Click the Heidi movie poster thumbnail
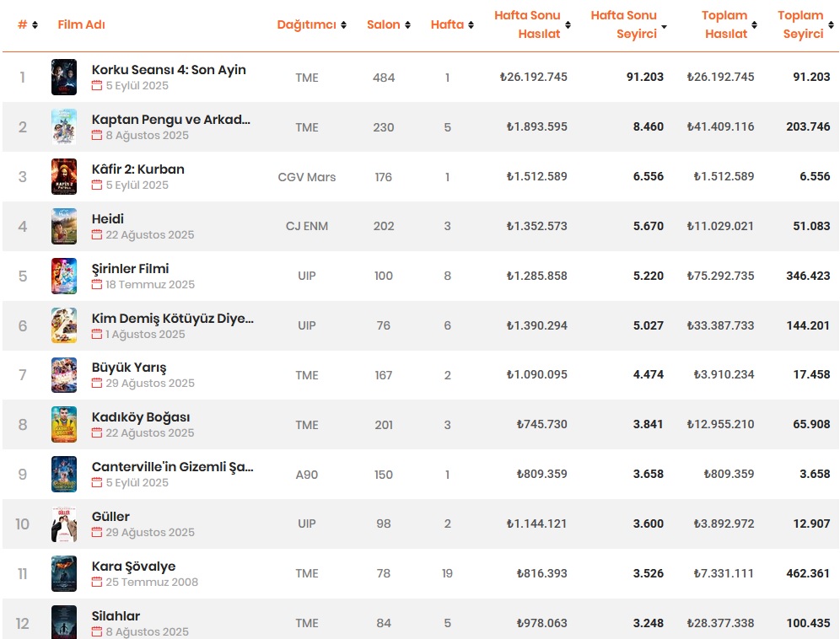This screenshot has height=639, width=840. click(x=64, y=226)
